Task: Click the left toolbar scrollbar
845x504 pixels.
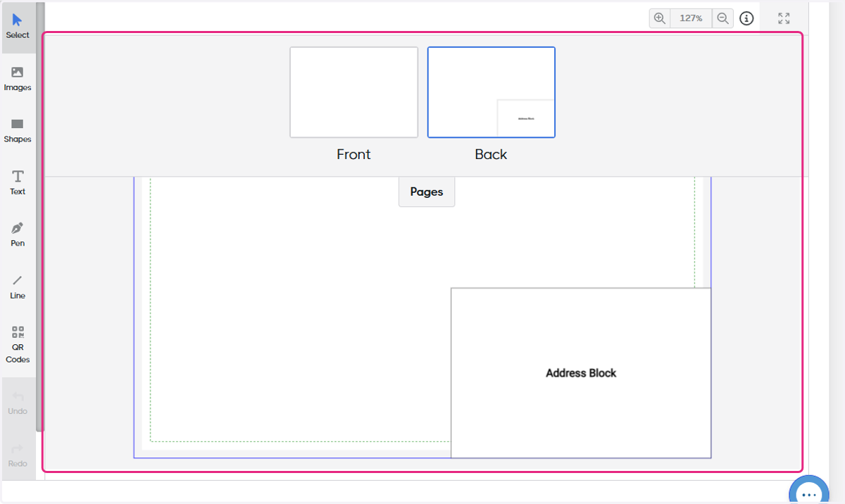Action: (x=40, y=217)
